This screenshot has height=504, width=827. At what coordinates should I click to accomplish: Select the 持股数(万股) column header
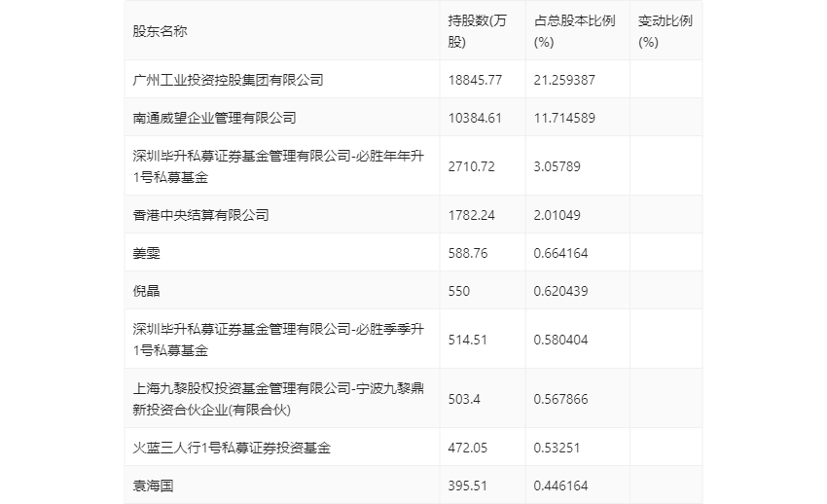pos(477,31)
